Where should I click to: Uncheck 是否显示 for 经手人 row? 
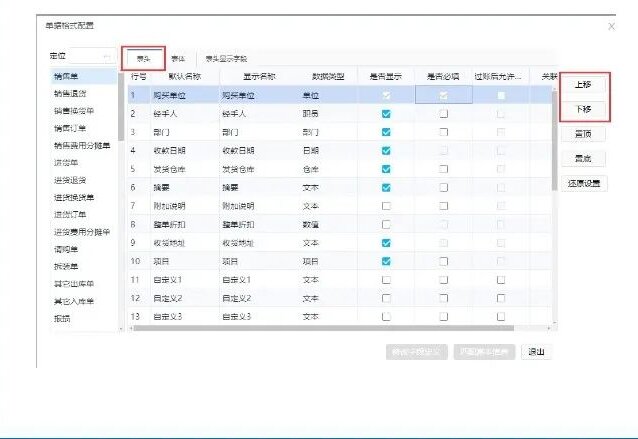386,114
